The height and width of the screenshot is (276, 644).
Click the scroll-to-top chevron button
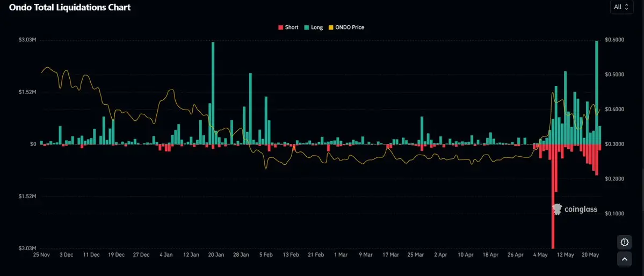pyautogui.click(x=624, y=259)
